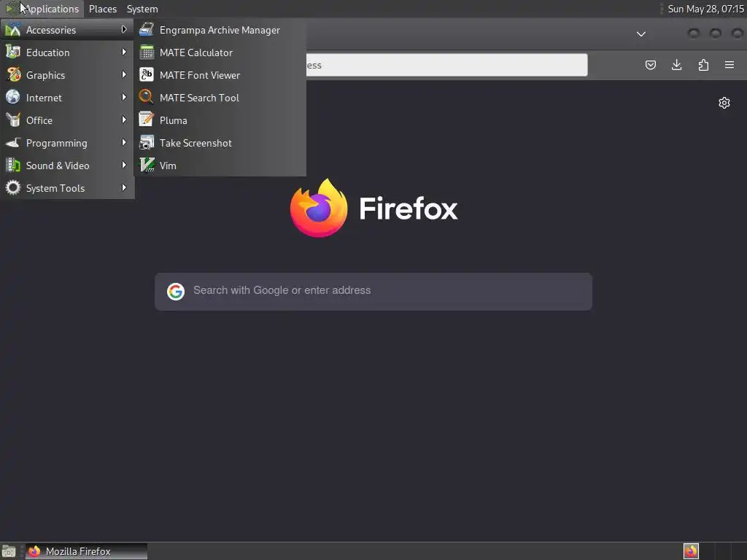Click 'Internet' label
This screenshot has width=747, height=560.
(44, 98)
